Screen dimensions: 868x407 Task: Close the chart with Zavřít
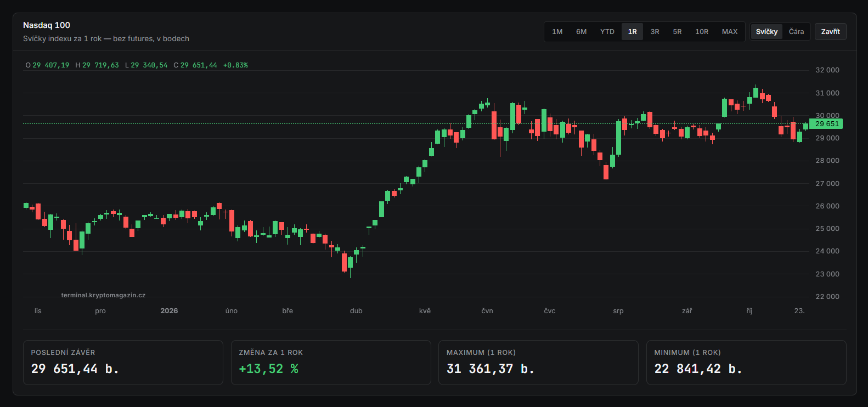(830, 32)
